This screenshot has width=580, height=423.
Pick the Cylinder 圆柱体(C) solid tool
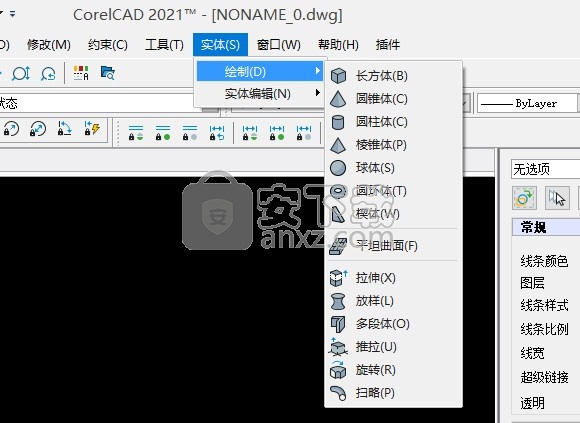[x=393, y=122]
